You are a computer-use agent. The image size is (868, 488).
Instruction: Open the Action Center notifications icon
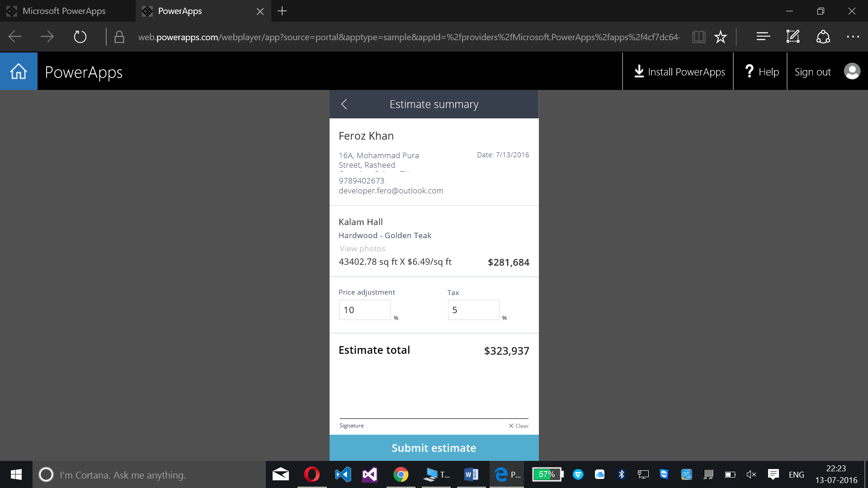tap(773, 474)
